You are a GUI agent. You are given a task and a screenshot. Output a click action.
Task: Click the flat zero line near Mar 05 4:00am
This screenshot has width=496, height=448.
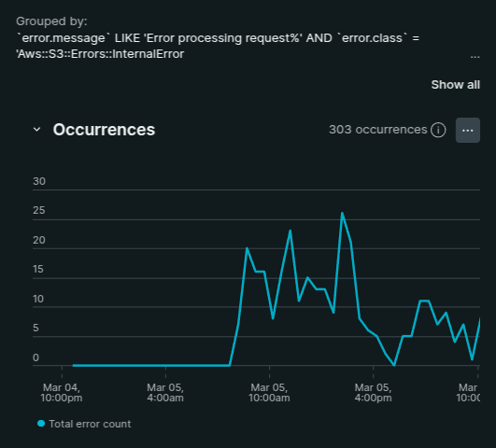click(165, 366)
